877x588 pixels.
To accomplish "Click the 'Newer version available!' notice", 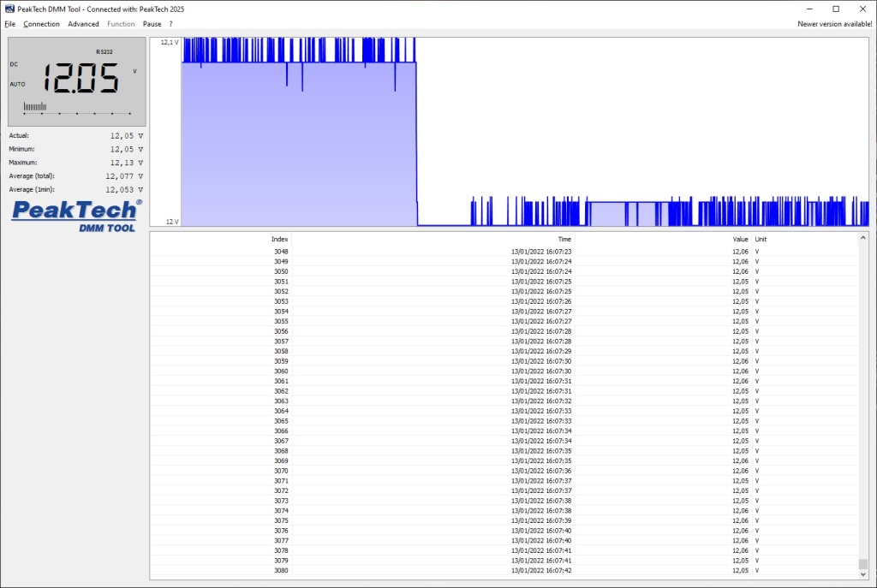I will (x=834, y=24).
